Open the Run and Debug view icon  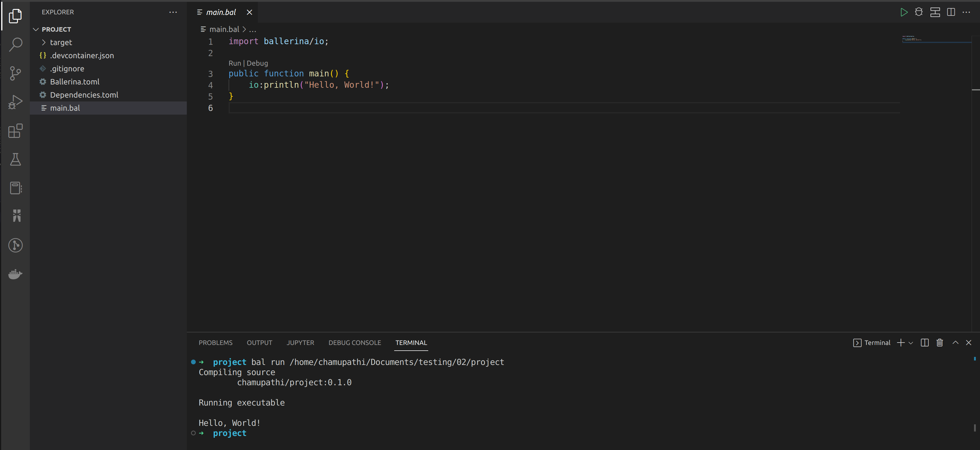[x=15, y=102]
